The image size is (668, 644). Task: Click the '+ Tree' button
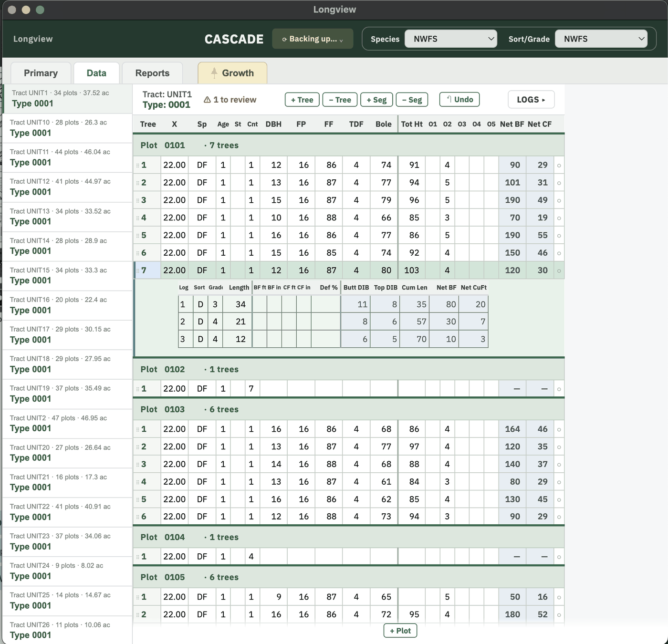[302, 100]
